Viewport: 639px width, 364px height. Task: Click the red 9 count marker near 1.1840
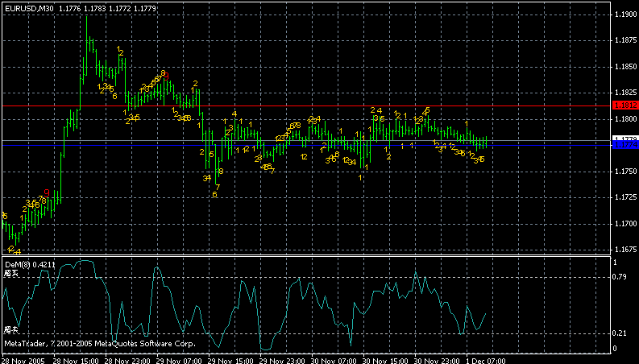tap(163, 73)
